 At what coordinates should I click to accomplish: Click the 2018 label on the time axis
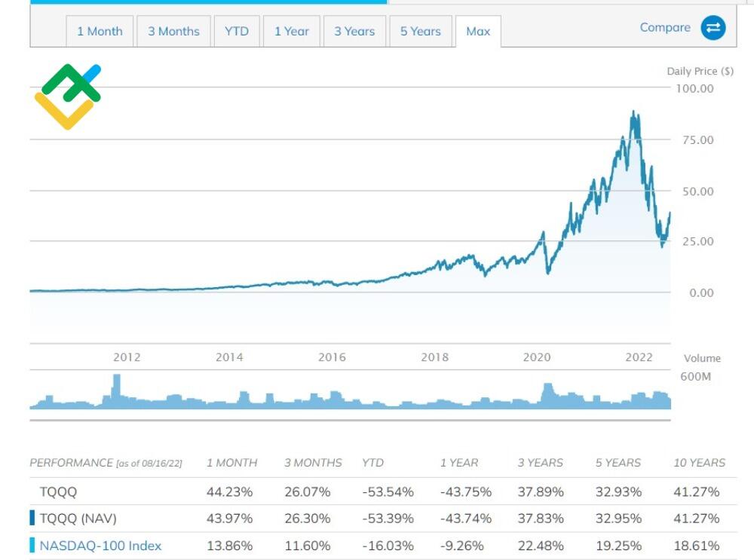point(435,357)
